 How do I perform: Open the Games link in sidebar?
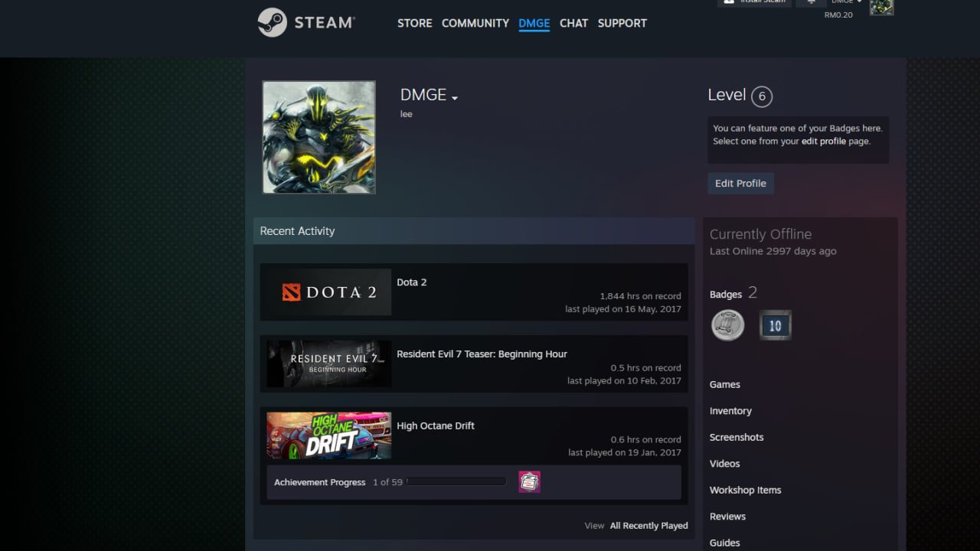click(x=725, y=385)
